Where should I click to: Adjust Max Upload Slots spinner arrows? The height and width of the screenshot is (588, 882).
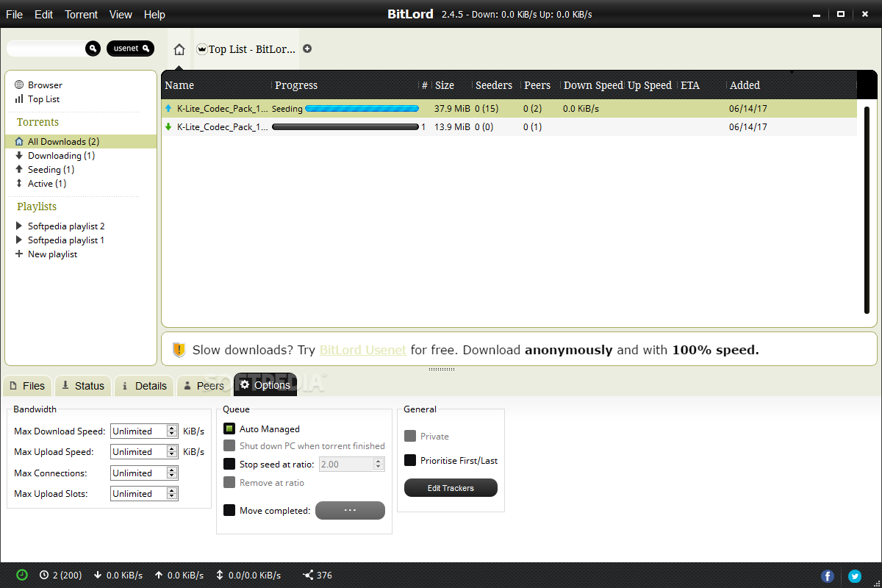pos(172,493)
